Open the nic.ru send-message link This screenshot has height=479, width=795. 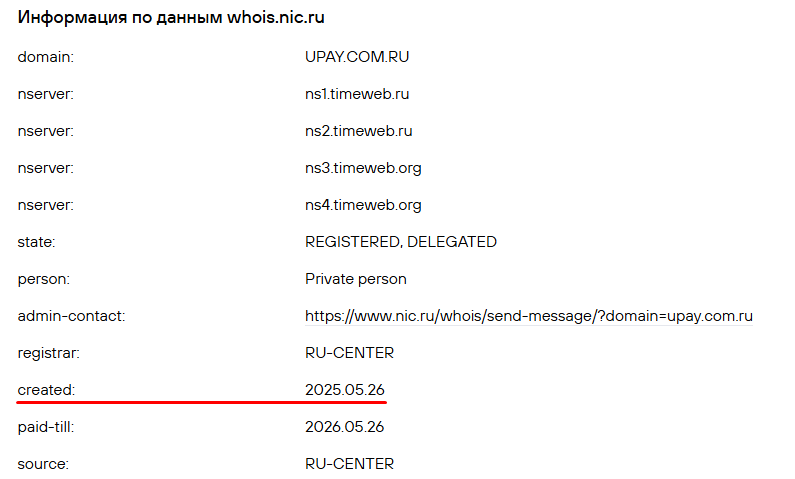[x=528, y=316]
